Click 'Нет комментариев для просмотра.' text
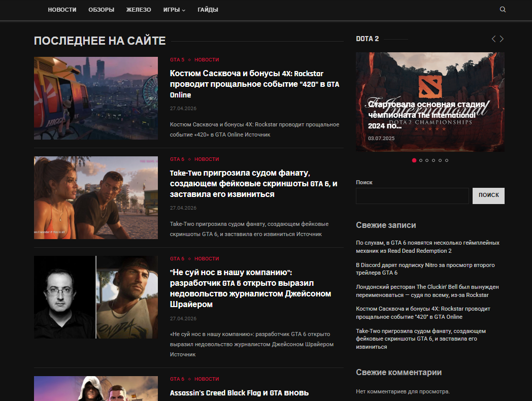 (403, 391)
